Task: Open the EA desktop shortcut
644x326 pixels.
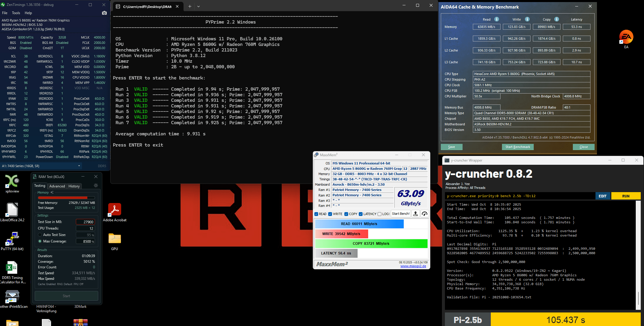Action: point(626,37)
